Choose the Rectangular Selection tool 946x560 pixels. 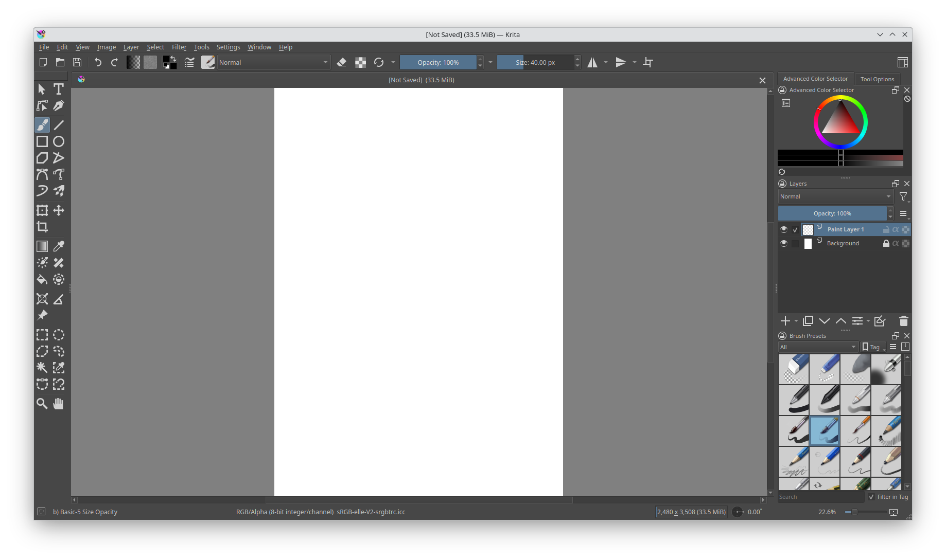(x=42, y=335)
